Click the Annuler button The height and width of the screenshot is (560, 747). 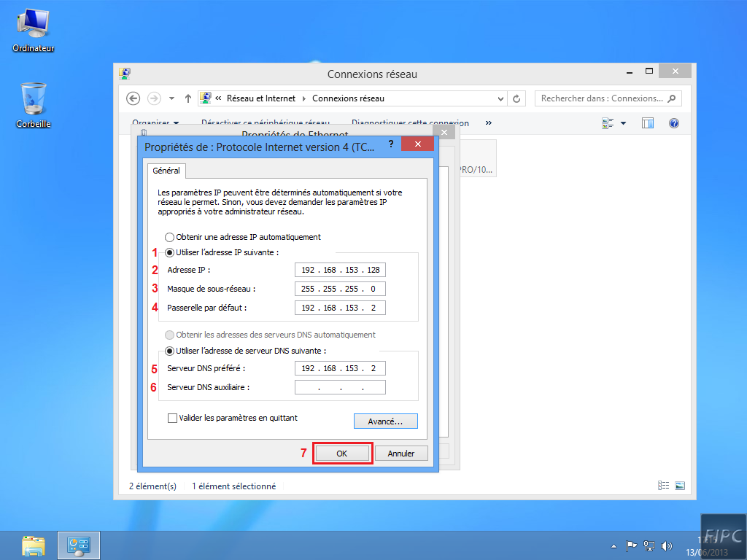click(x=401, y=454)
